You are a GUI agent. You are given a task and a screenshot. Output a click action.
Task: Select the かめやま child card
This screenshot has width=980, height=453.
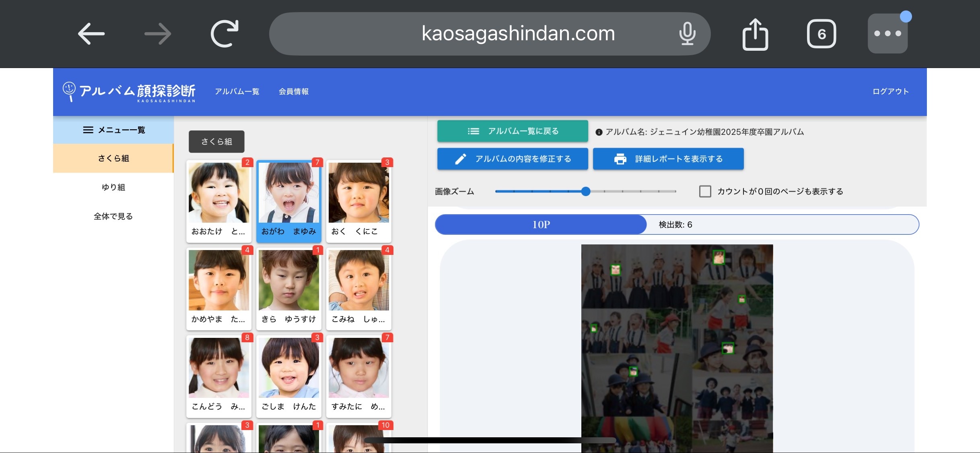tap(219, 289)
